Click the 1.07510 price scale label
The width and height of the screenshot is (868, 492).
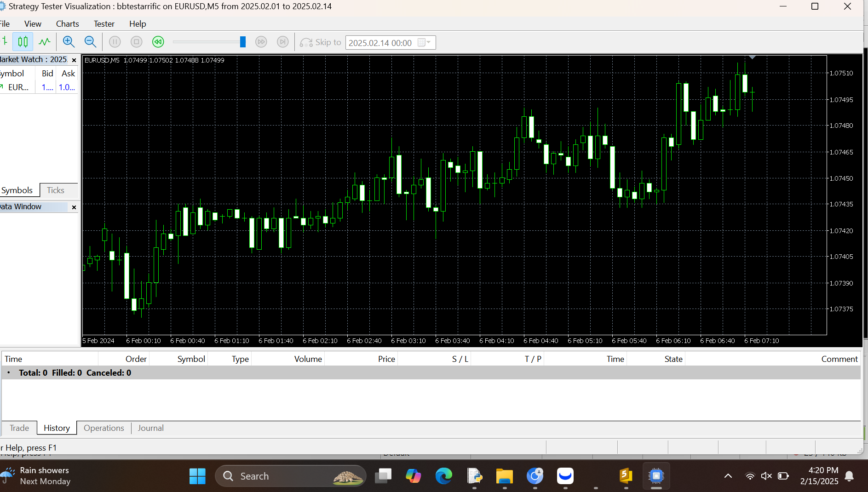pos(841,73)
